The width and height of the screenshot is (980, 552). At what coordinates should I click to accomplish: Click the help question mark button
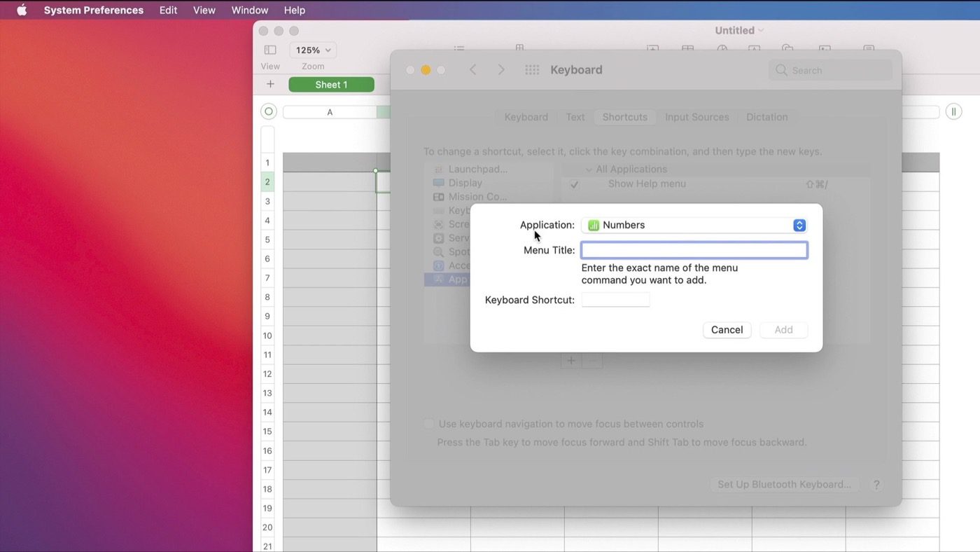pyautogui.click(x=876, y=485)
